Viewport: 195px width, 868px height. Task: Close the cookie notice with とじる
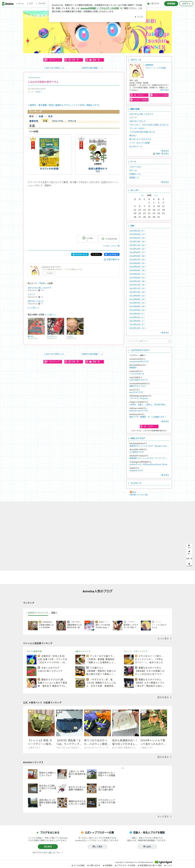coord(139,17)
